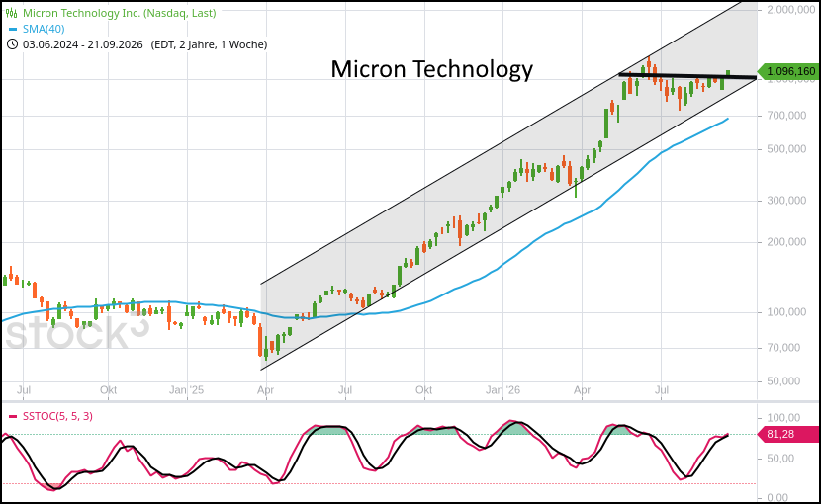
Task: Click the clock icon beside the date range
Action: pos(12,44)
